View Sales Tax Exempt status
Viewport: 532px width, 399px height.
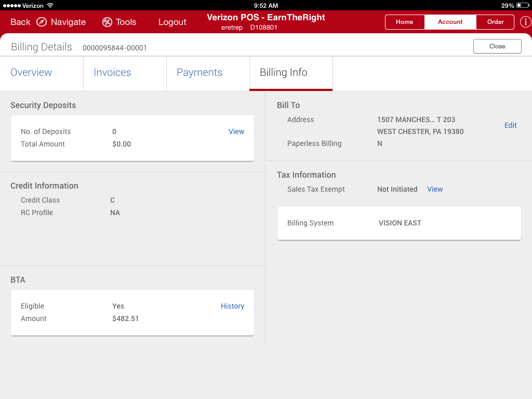(435, 189)
